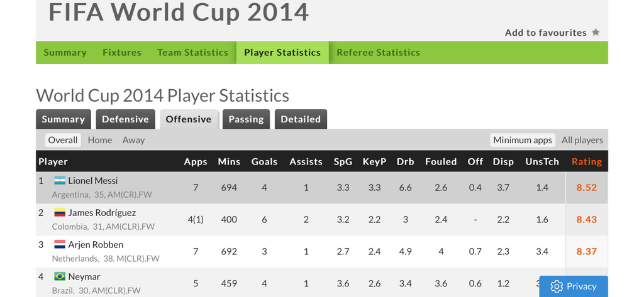The image size is (644, 297).
Task: Open the Detailed stats tab
Action: [301, 119]
